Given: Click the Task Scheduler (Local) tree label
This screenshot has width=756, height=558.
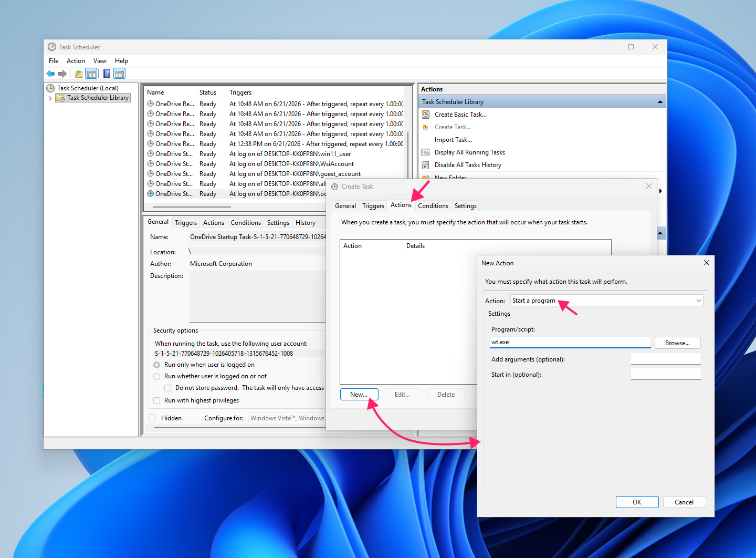Looking at the screenshot, I should click(88, 88).
